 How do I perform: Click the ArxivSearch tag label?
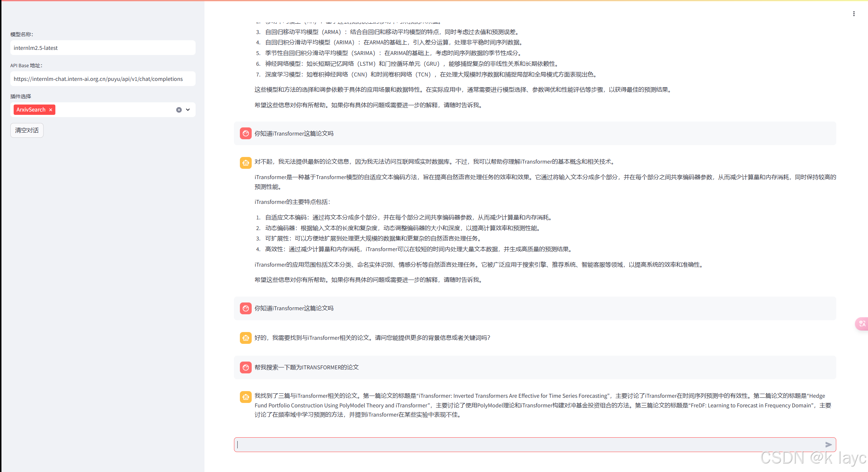point(31,110)
